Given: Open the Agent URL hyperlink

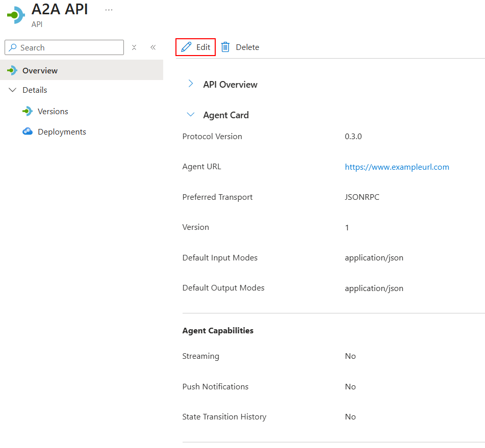Looking at the screenshot, I should (397, 167).
